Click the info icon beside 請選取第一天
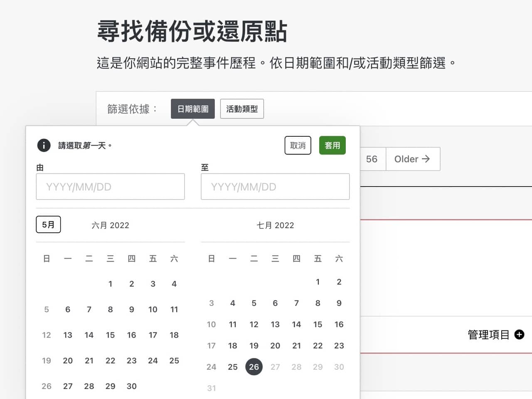The height and width of the screenshot is (399, 532). (x=44, y=145)
